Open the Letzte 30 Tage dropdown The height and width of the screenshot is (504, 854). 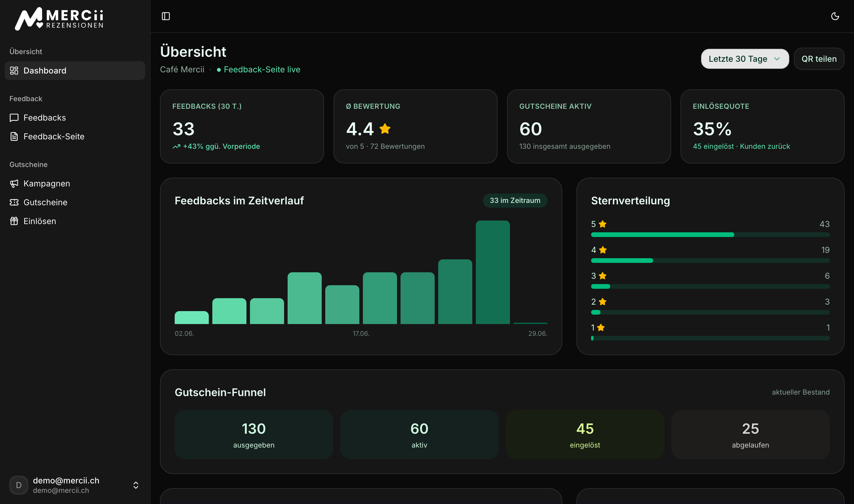coord(745,59)
